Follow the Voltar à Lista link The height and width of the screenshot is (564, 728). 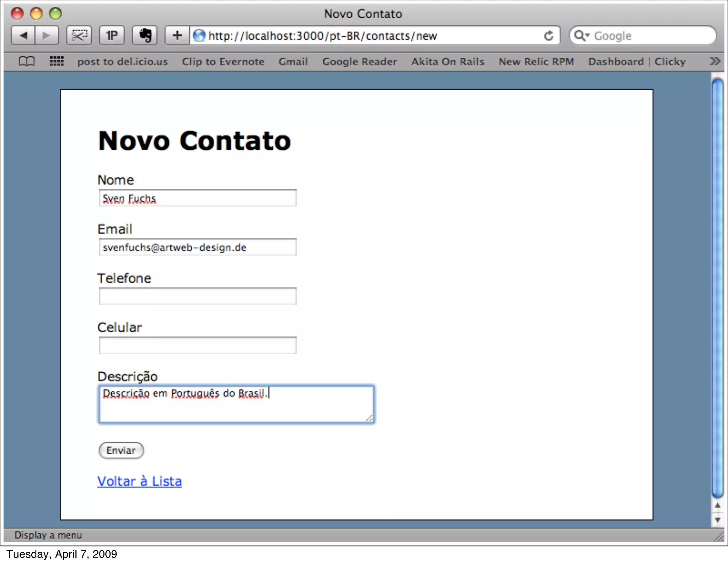(x=139, y=481)
